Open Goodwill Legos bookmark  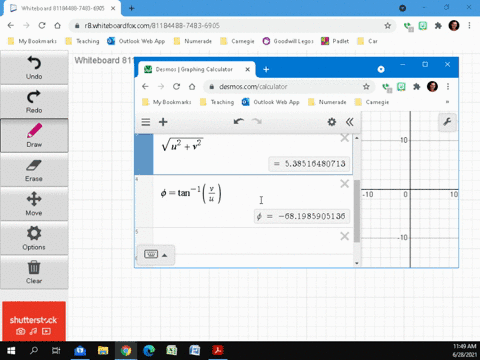click(x=288, y=41)
